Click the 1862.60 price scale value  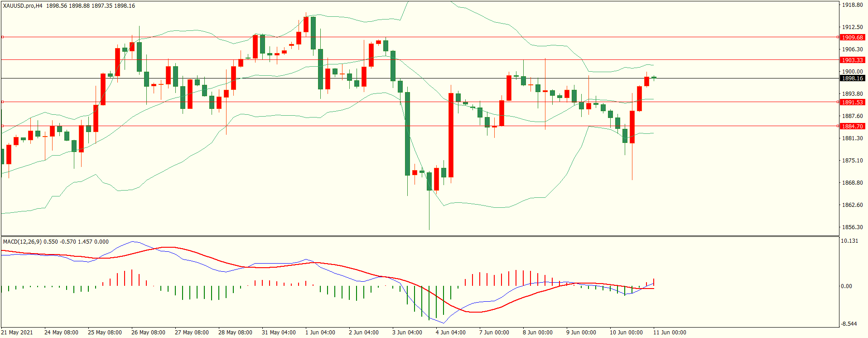[852, 205]
